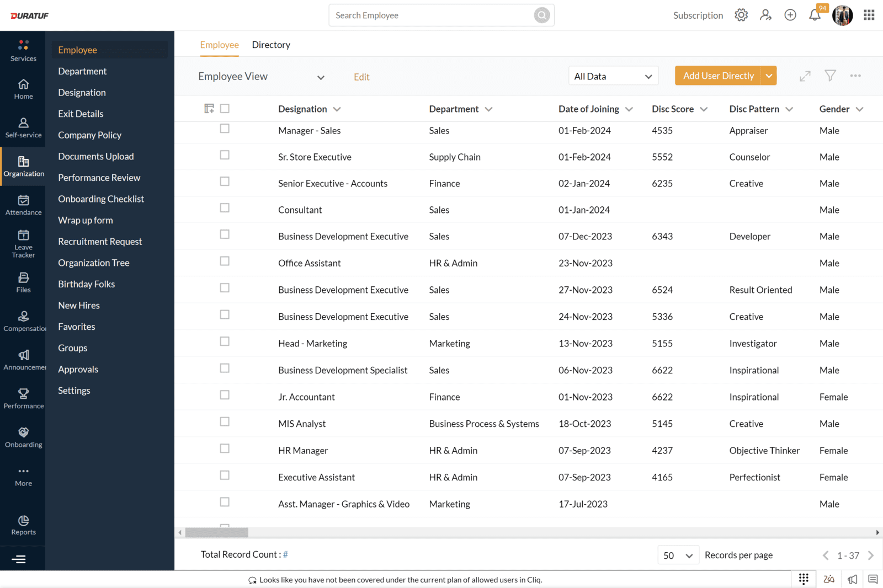The width and height of the screenshot is (883, 588).
Task: Change records per page dropdown
Action: 678,555
